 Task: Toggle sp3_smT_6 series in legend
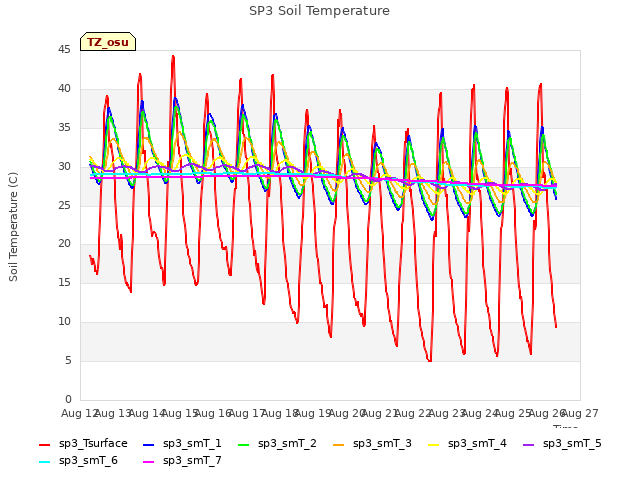point(78,460)
